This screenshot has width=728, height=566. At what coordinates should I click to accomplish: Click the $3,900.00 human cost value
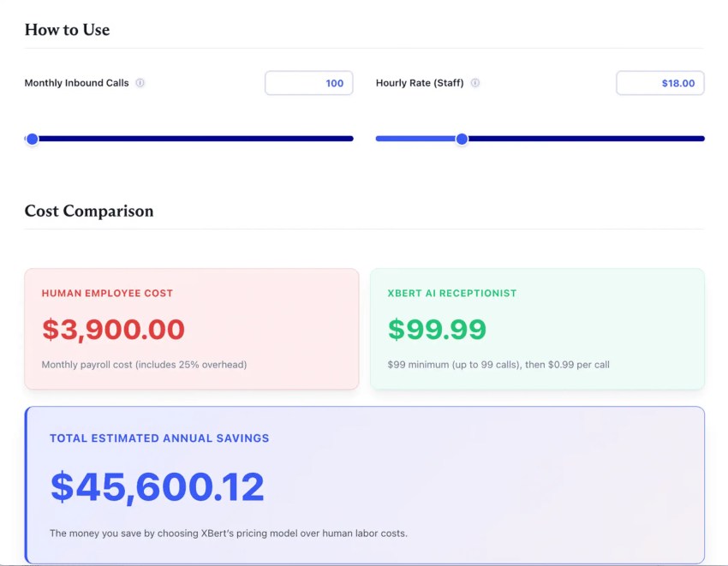[113, 329]
